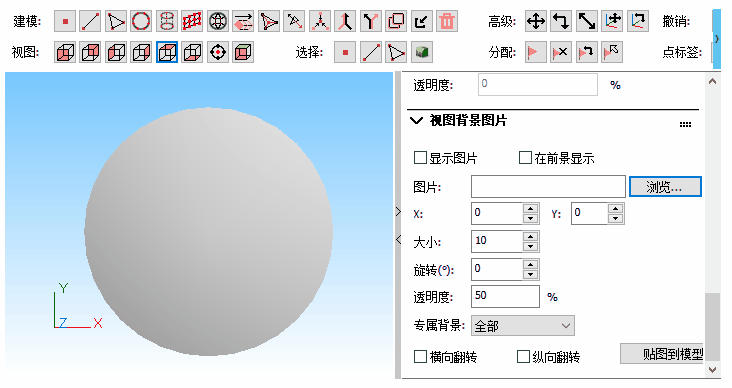Click the panel scrollbar thumb
The height and width of the screenshot is (388, 732).
(x=712, y=327)
